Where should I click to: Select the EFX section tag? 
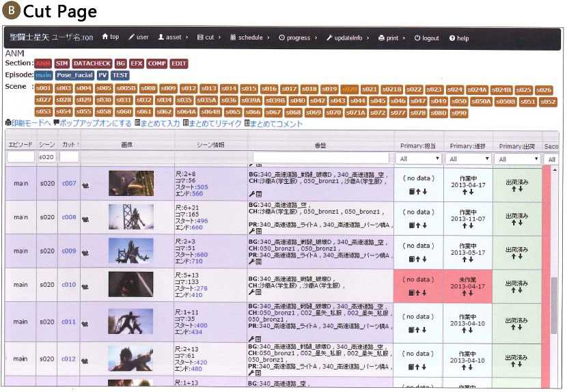pyautogui.click(x=137, y=64)
